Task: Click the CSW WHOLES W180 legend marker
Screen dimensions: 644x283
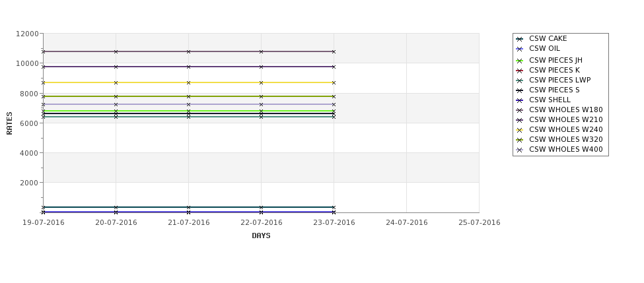Action: point(519,110)
